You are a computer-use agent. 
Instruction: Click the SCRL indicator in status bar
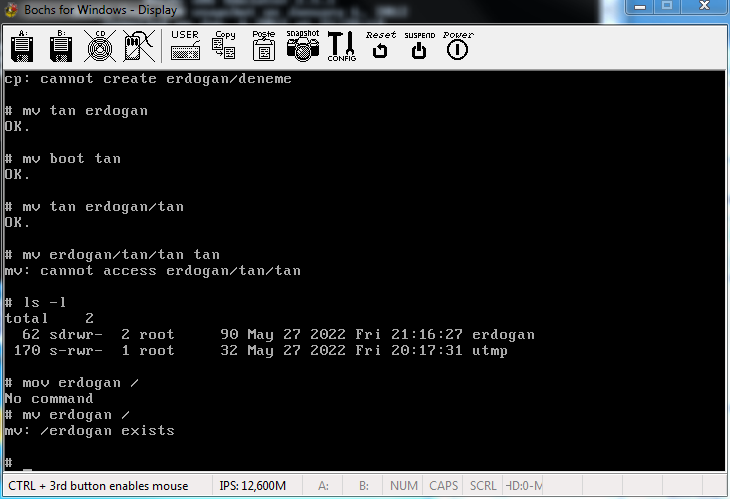483,486
